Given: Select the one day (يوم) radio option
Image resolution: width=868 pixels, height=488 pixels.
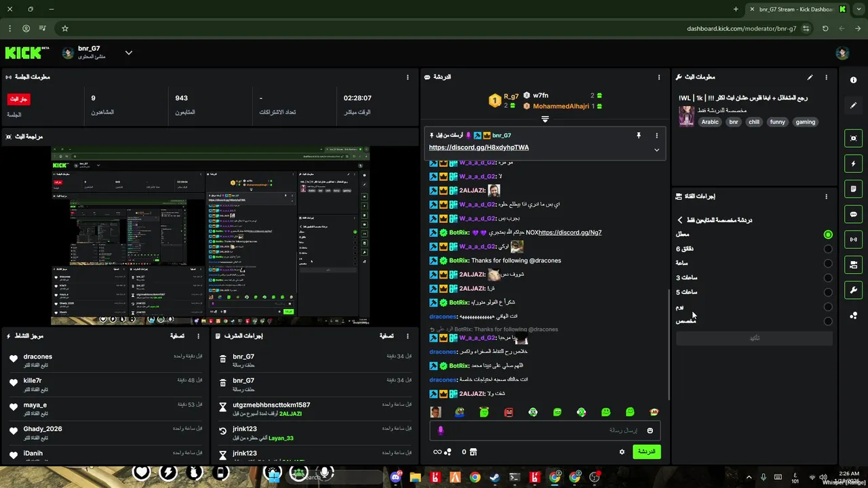Looking at the screenshot, I should 828,307.
